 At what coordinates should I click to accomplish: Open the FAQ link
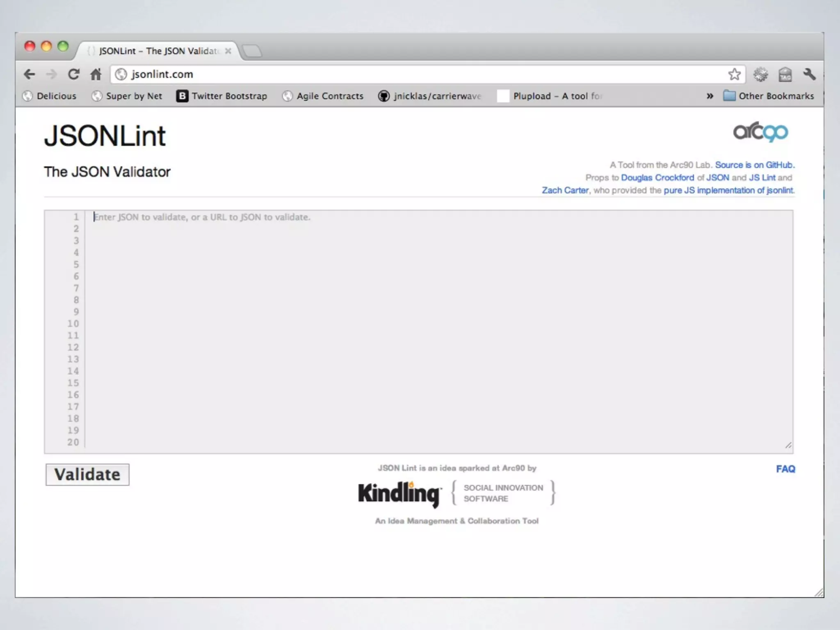click(785, 469)
